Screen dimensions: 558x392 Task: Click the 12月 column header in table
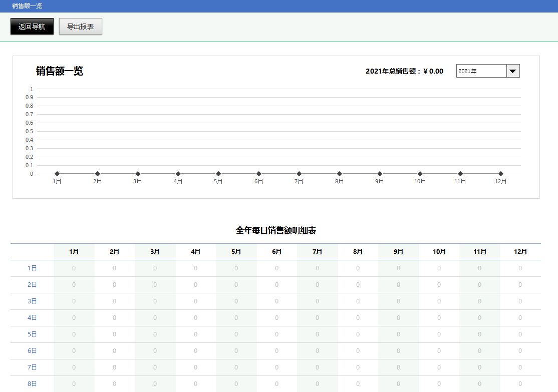tap(520, 251)
